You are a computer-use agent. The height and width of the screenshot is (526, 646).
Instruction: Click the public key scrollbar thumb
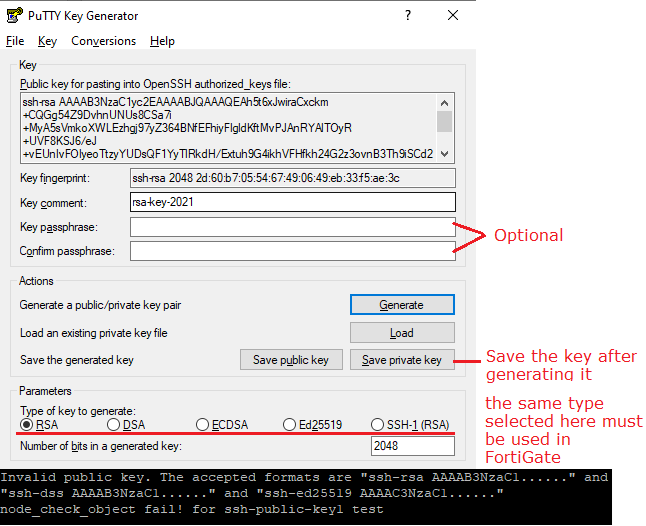[x=445, y=122]
